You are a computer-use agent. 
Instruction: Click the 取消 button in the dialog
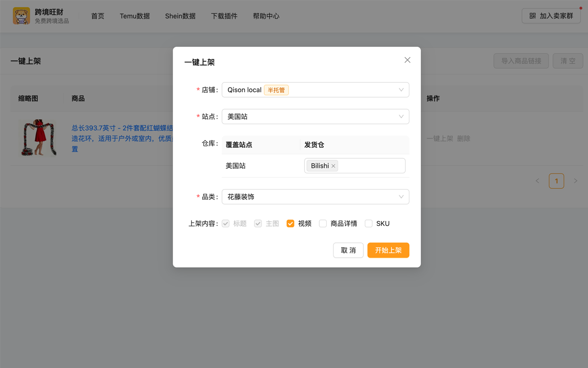coord(348,250)
